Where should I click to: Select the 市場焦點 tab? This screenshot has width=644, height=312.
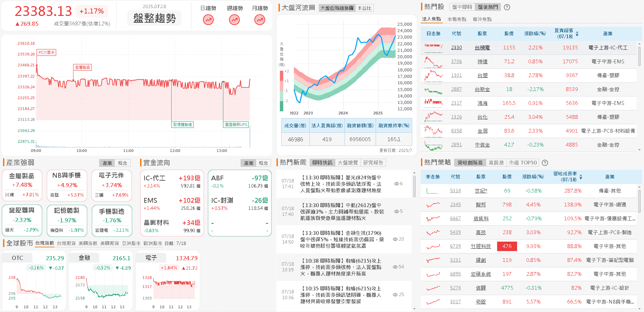(x=457, y=19)
